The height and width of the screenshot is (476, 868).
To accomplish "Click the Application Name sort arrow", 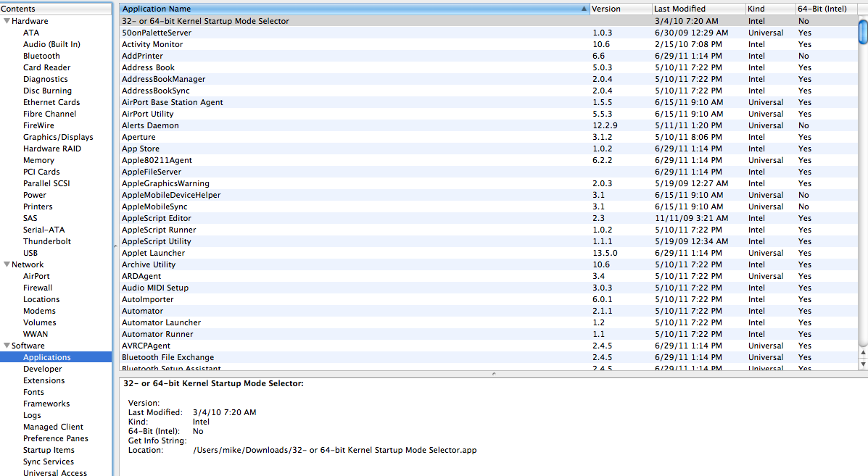I will tap(584, 9).
